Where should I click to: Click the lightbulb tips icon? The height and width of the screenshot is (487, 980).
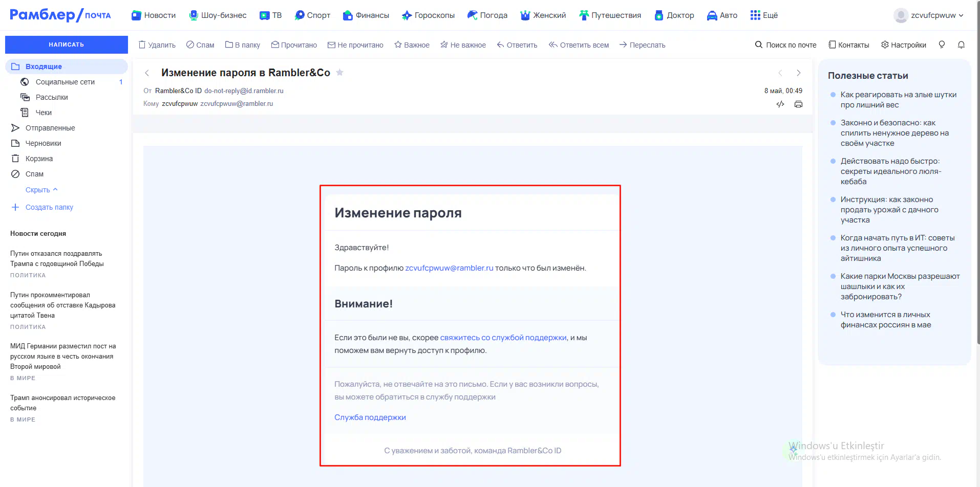[x=942, y=45]
